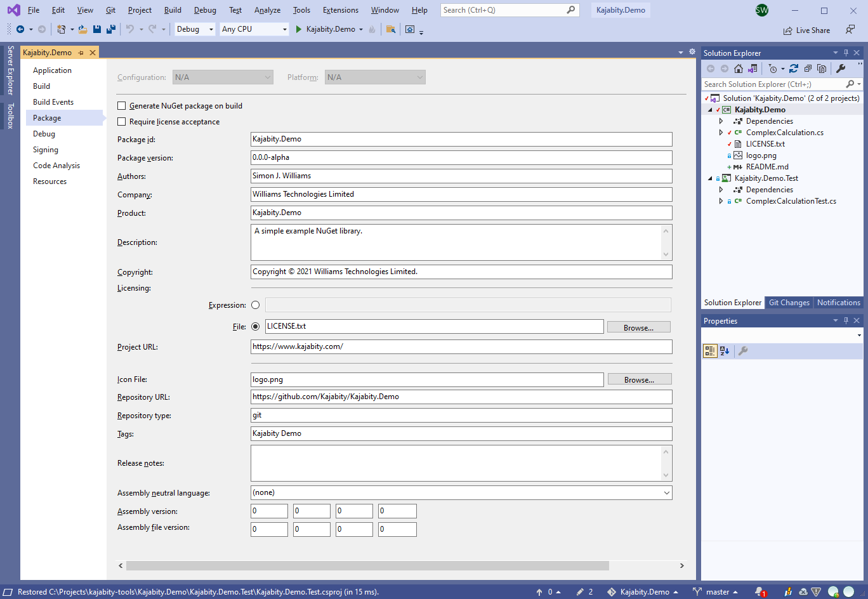Click the Save selected items icon
This screenshot has width=868, height=599.
click(97, 29)
